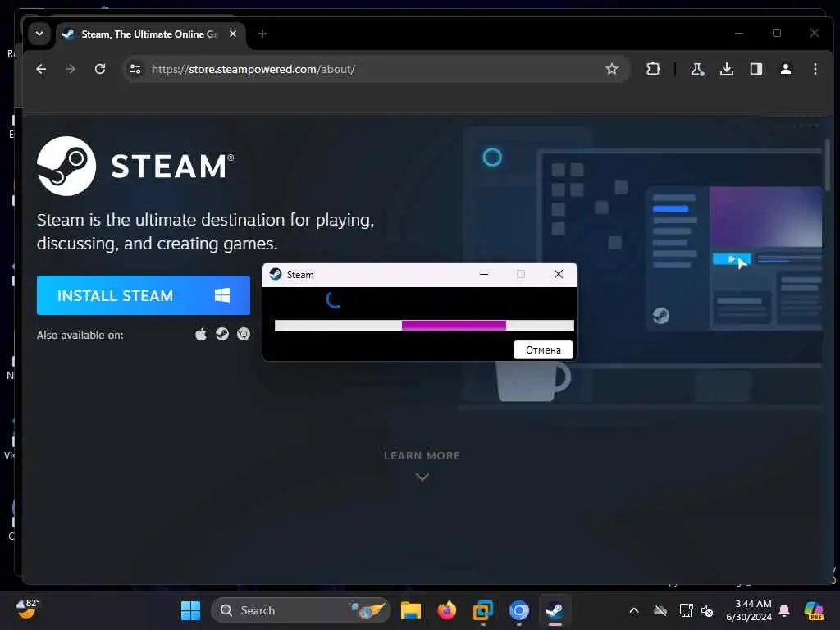
Task: Open the notifications bell icon
Action: [x=784, y=610]
